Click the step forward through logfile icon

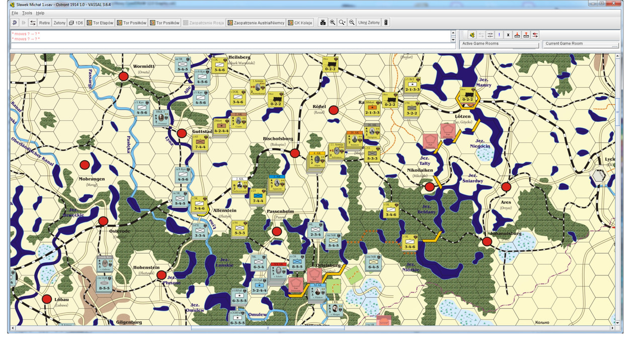[x=24, y=23]
